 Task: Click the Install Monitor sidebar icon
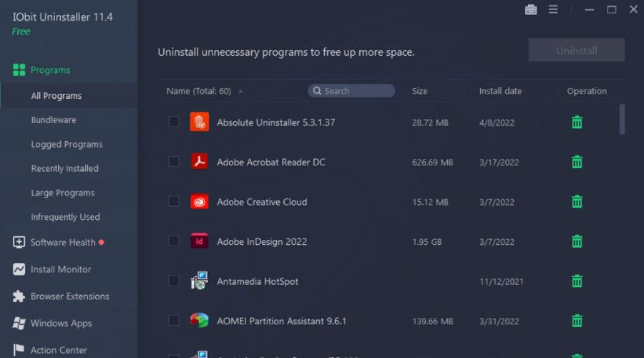point(19,269)
